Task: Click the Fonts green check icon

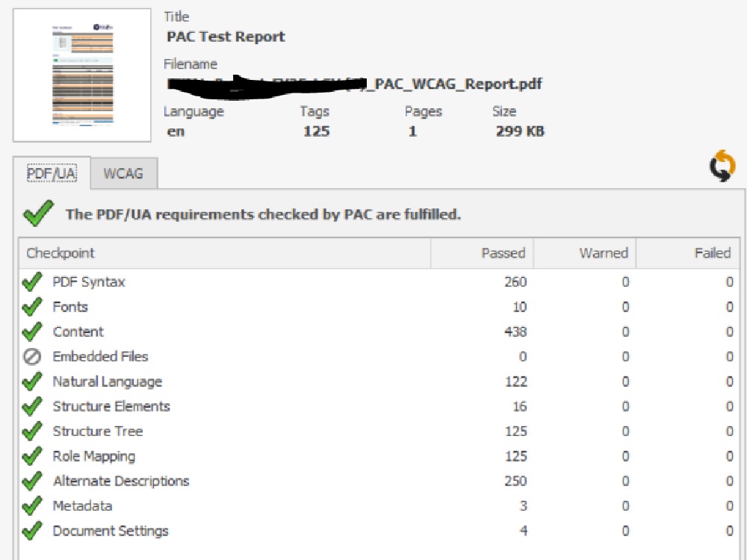Action: tap(32, 306)
